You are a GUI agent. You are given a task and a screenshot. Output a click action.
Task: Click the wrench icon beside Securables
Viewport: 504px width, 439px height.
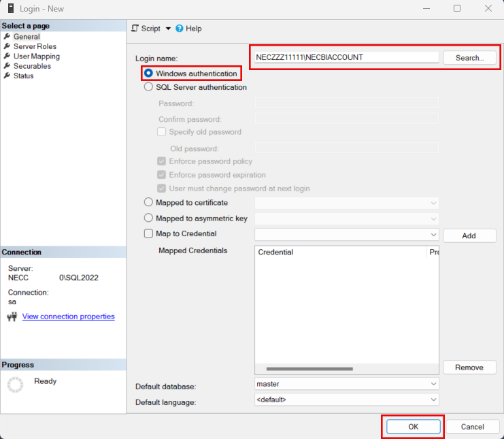(x=7, y=66)
